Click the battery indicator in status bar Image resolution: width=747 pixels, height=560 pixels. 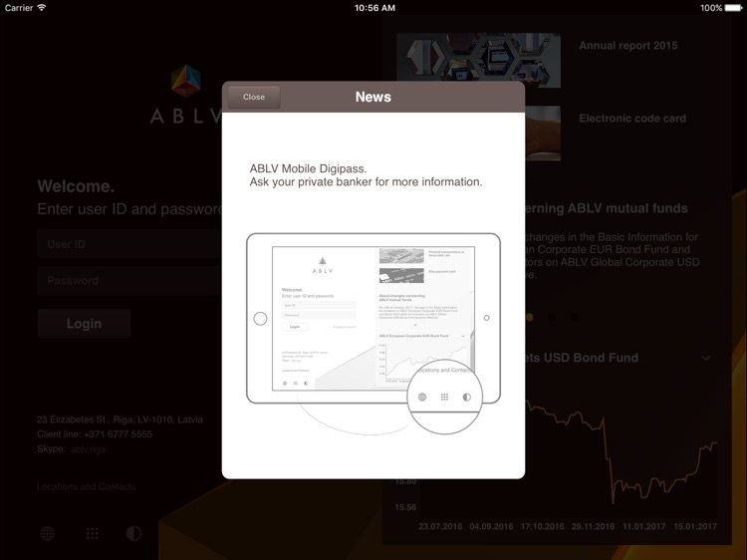[733, 8]
